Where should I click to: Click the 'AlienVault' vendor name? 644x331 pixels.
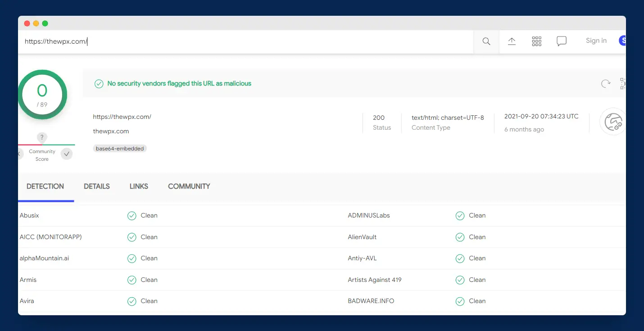pyautogui.click(x=362, y=237)
